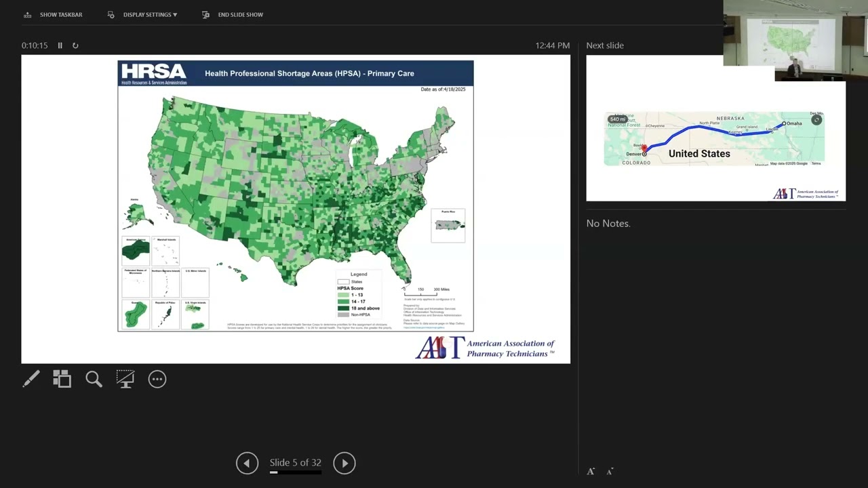Viewport: 868px width, 488px height.
Task: Click the next slide preview thumbnail
Action: coord(715,129)
